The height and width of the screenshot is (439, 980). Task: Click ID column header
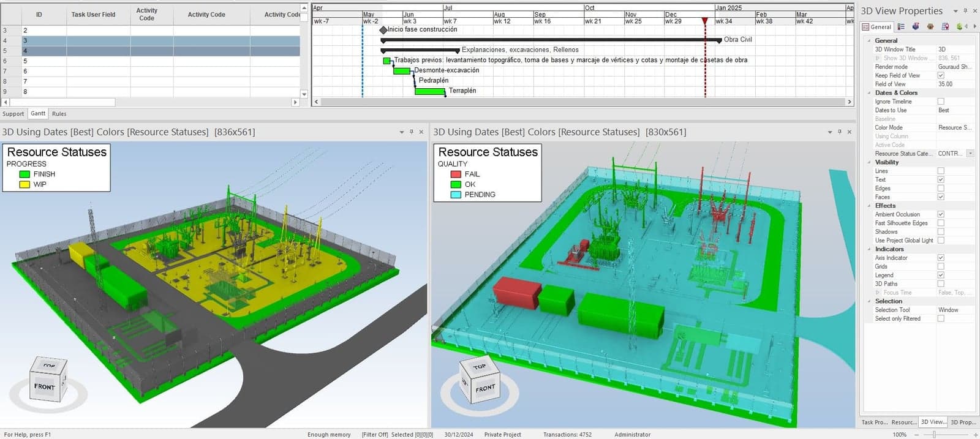(x=39, y=15)
